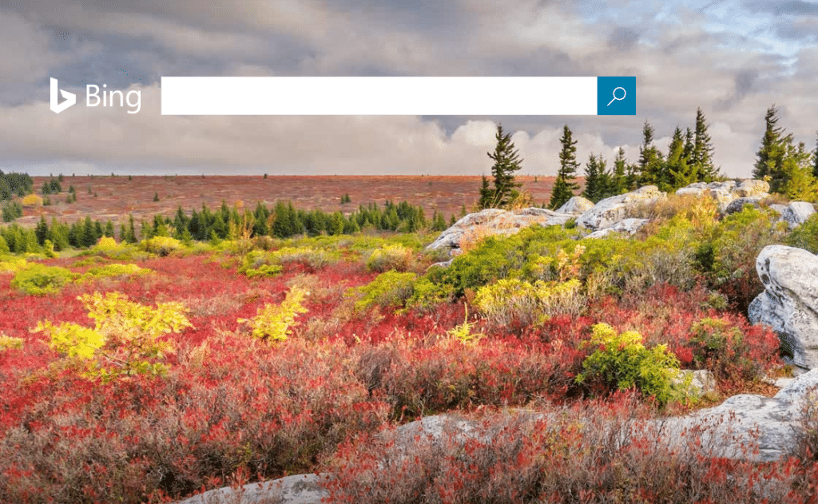This screenshot has height=504, width=818.
Task: Go to Bing homepage using Bing text
Action: pyautogui.click(x=113, y=97)
